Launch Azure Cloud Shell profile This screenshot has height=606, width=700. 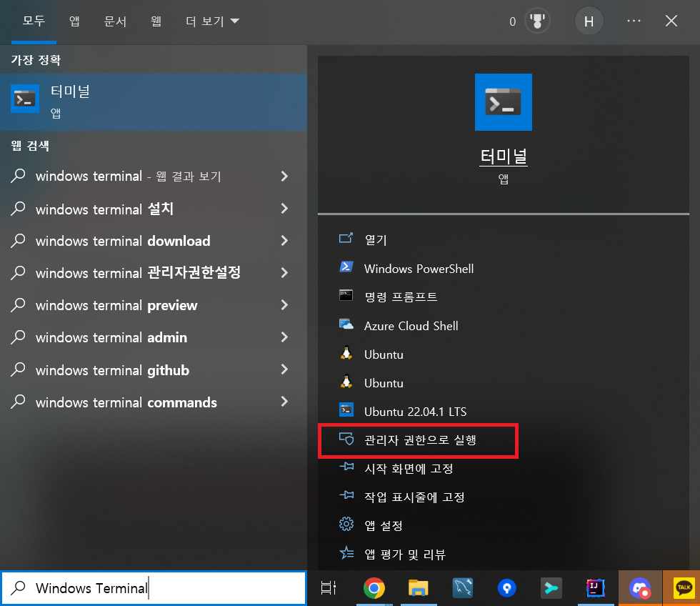point(411,326)
